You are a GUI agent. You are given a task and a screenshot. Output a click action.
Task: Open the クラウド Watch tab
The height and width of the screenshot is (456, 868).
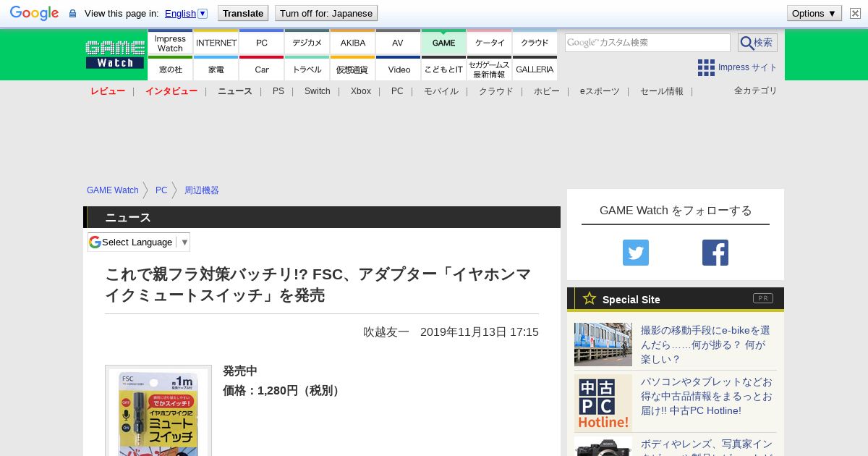coord(535,43)
